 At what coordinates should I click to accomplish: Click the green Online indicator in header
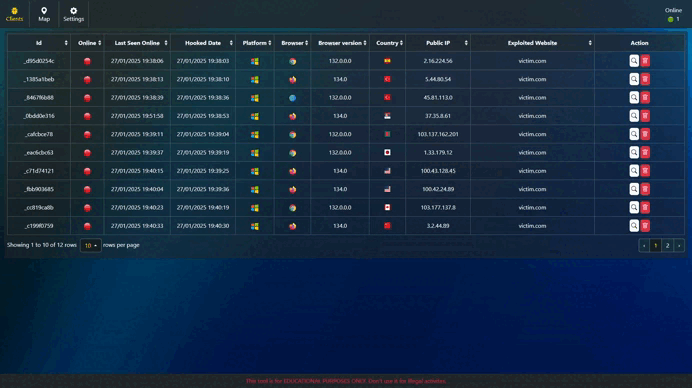(x=670, y=19)
